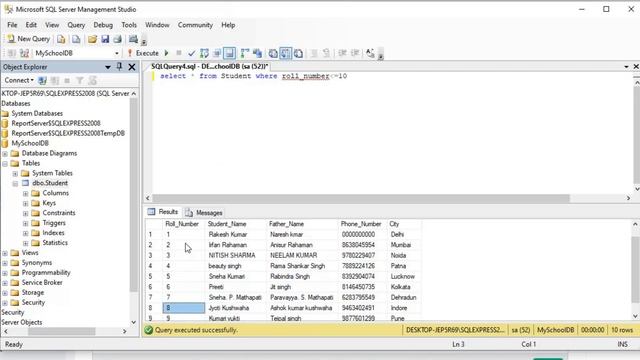
Task: Click Specify Values for Template Parameters icon
Action: [370, 53]
